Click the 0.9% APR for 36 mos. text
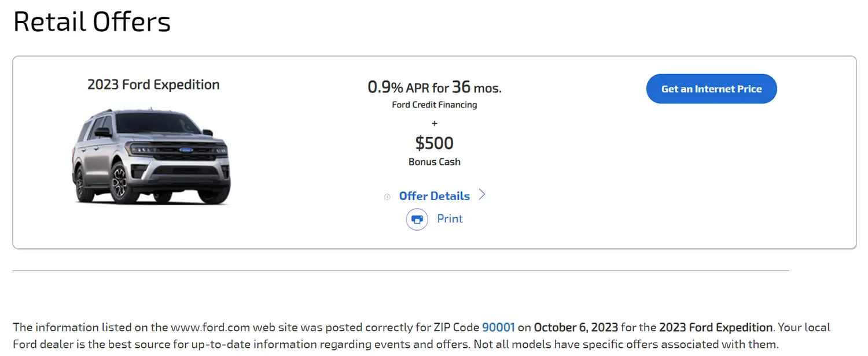 pos(435,87)
